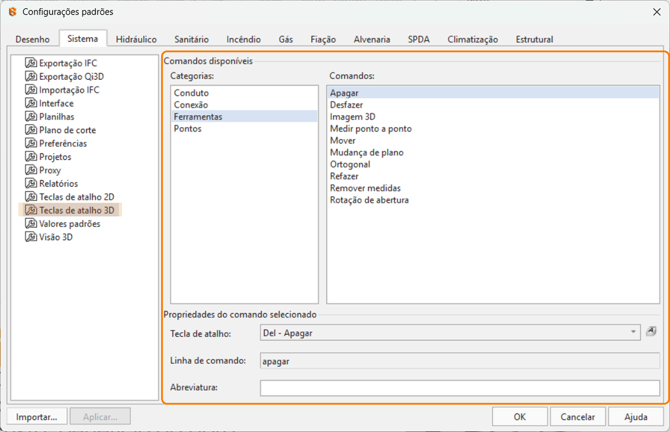Go to the SPDA tab
This screenshot has width=670, height=432.
pyautogui.click(x=419, y=39)
